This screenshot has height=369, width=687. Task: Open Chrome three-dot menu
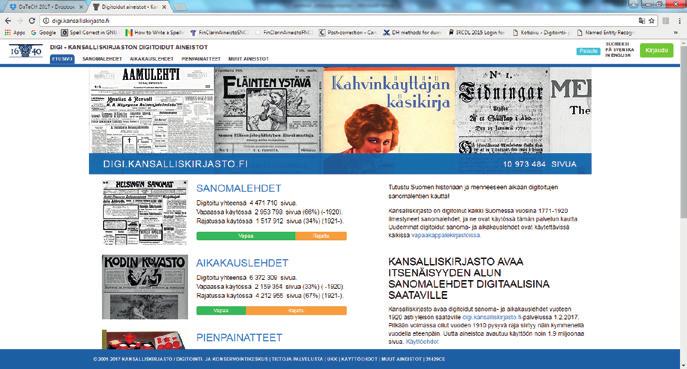tap(680, 21)
